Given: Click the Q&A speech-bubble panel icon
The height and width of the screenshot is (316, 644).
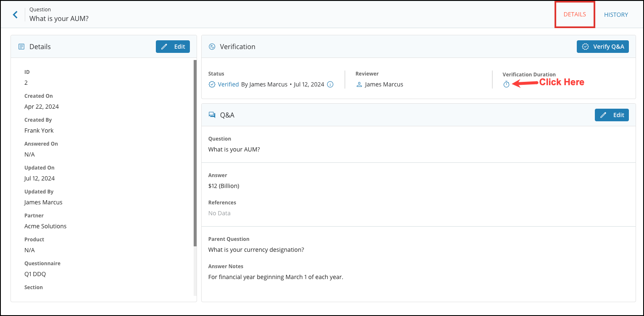Looking at the screenshot, I should (x=212, y=115).
